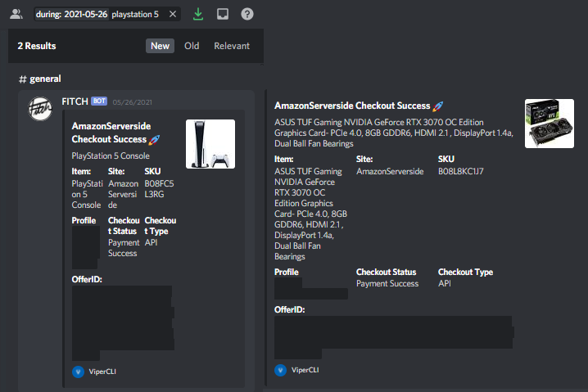
Task: Click the ViperCLI footer icon in right embed
Action: pos(281,370)
